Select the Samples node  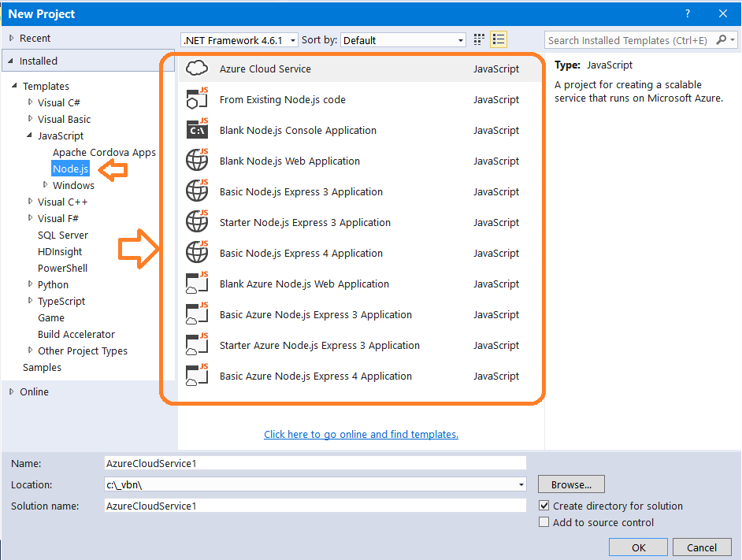pos(42,367)
